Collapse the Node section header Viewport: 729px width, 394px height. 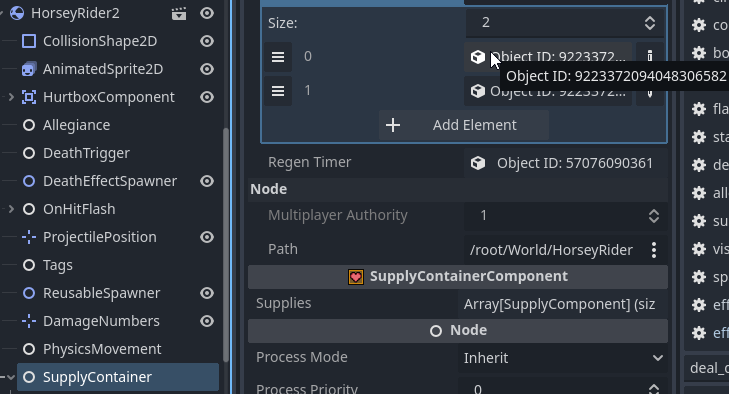(x=457, y=189)
